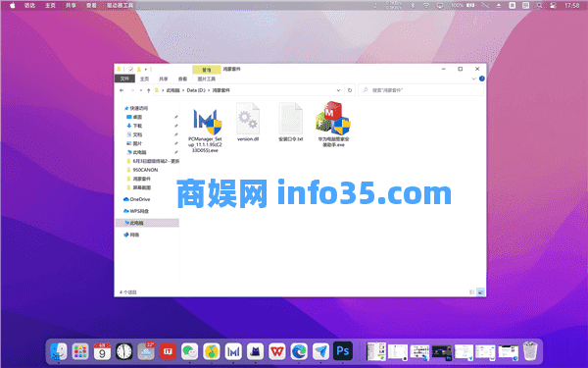The width and height of the screenshot is (588, 368).
Task: Open Launchpad from the Dock
Action: point(80,352)
